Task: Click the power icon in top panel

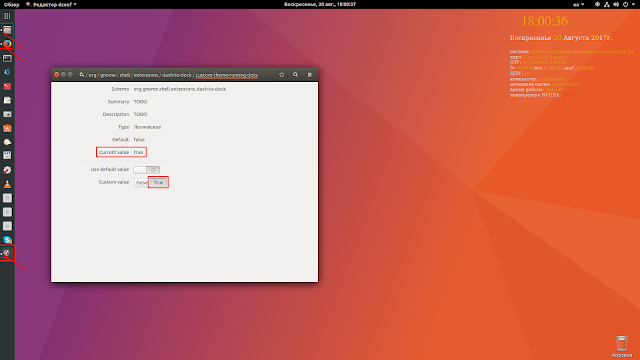Action: 625,4
